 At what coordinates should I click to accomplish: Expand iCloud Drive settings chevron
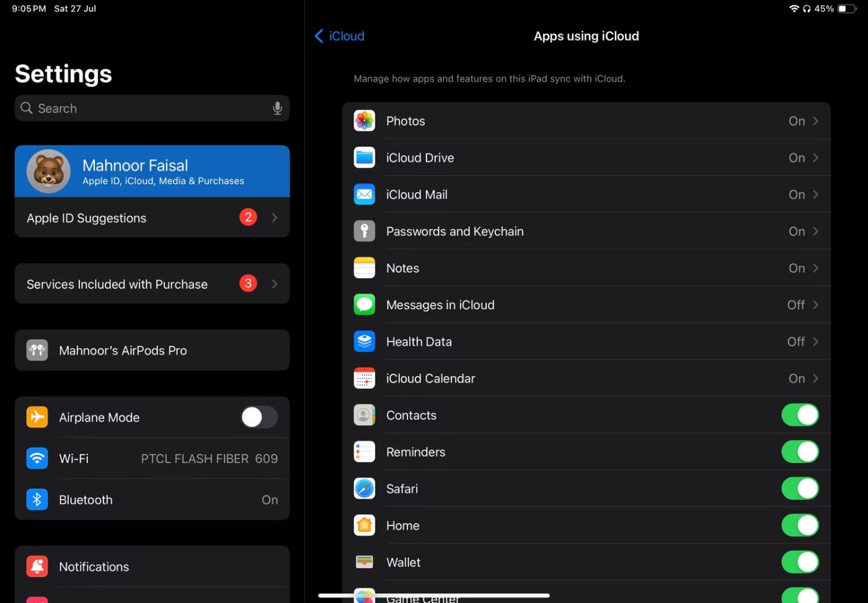point(815,158)
